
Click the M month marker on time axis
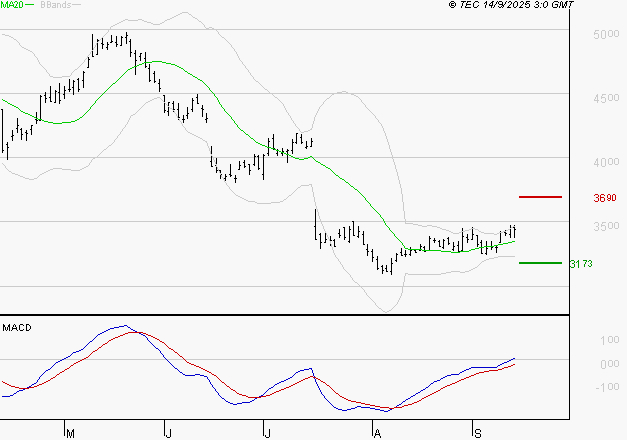pyautogui.click(x=70, y=433)
